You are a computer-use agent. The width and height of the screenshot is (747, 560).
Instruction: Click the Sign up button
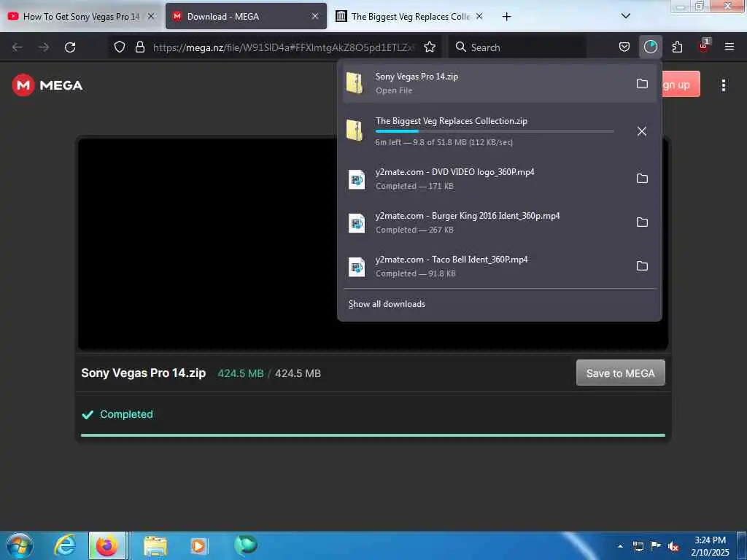tap(681, 85)
